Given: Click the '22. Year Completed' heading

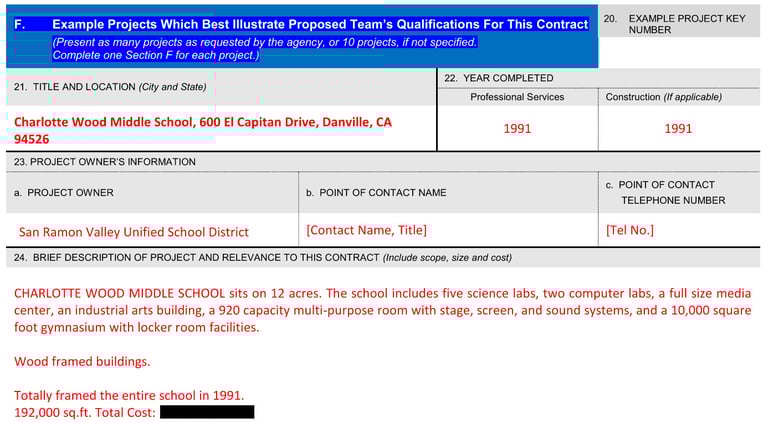Looking at the screenshot, I should click(x=499, y=78).
